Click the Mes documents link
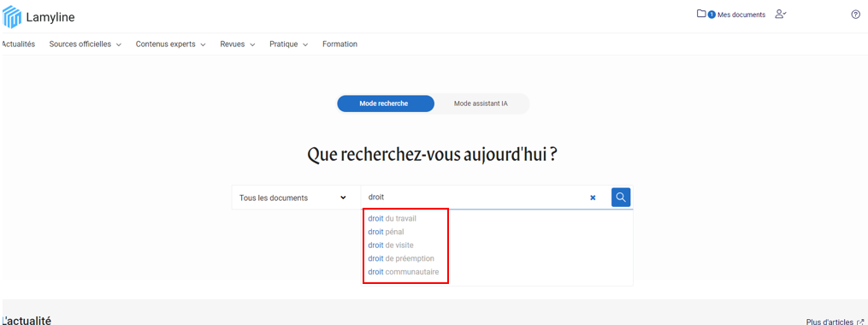Viewport: 868px width, 325px height. pyautogui.click(x=741, y=15)
